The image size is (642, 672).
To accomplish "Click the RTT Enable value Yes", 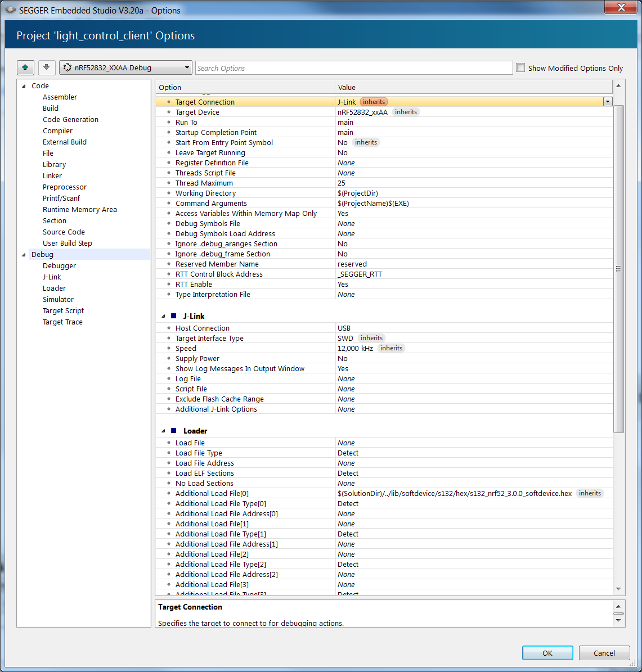I will (343, 284).
